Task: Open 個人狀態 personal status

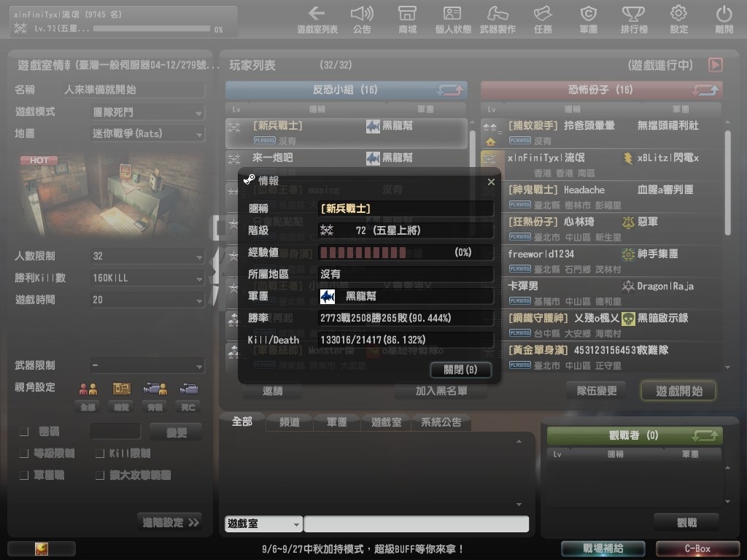Action: click(x=452, y=20)
